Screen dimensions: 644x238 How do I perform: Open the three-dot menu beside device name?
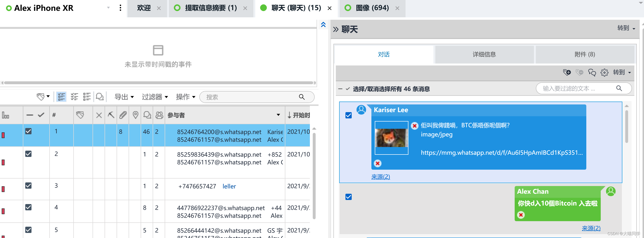click(120, 8)
